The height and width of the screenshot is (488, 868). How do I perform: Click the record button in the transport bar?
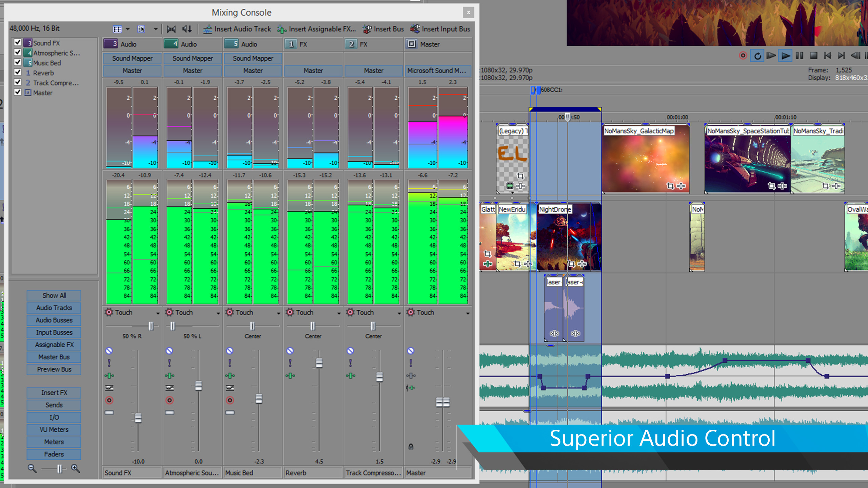(x=743, y=56)
